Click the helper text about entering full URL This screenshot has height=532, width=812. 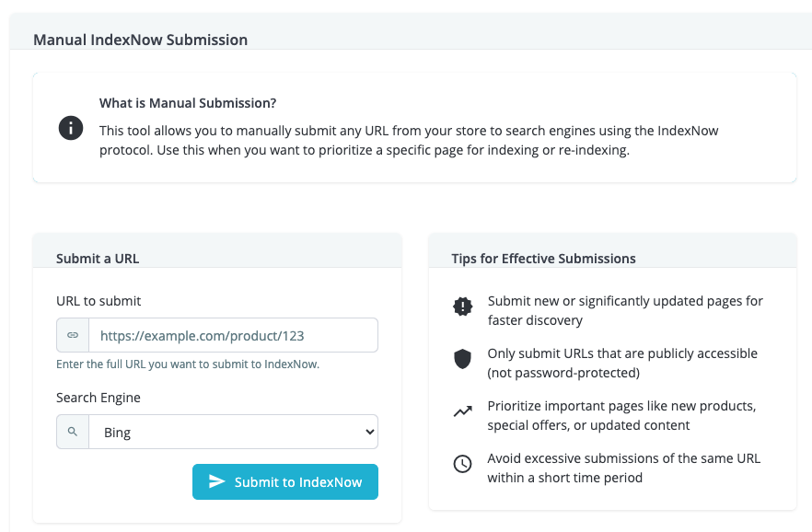[x=188, y=364]
